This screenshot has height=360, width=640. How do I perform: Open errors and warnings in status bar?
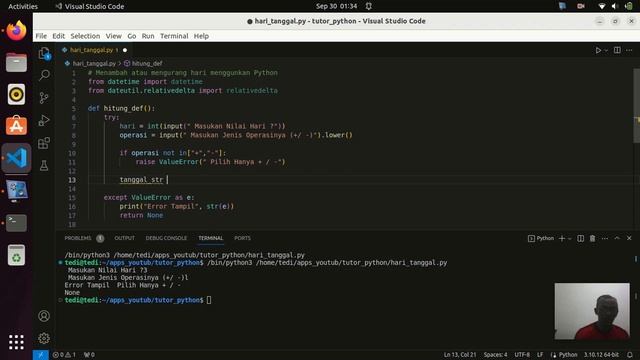coord(64,355)
